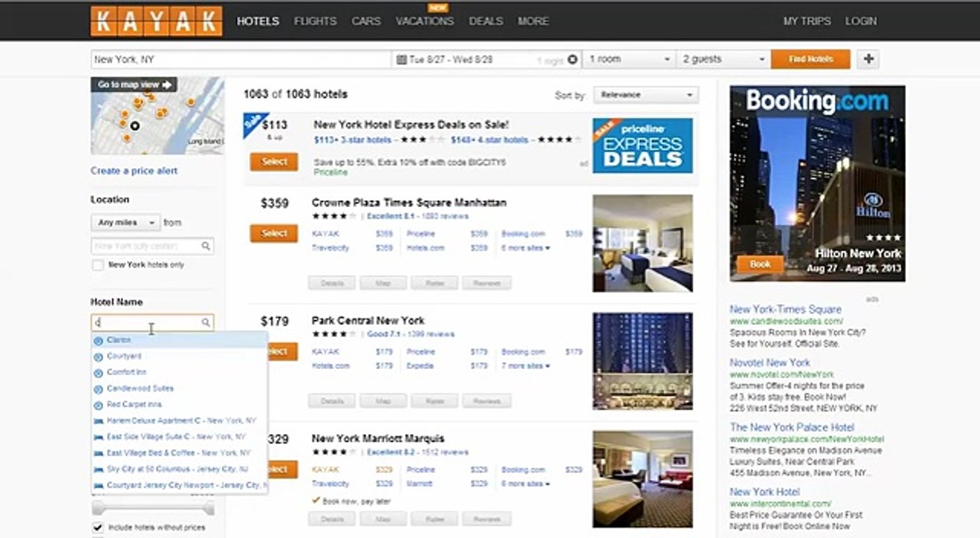
Task: Open the Any miles distance dropdown
Action: 126,223
